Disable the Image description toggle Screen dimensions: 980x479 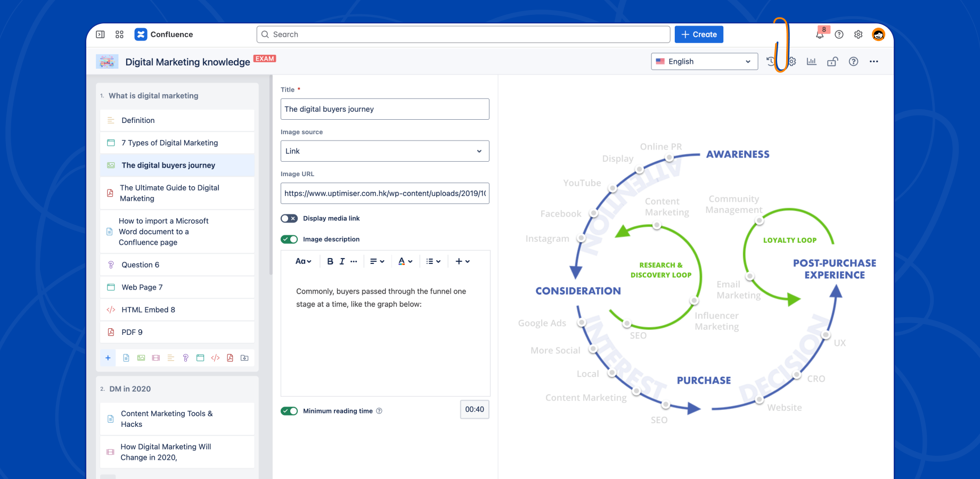(289, 239)
